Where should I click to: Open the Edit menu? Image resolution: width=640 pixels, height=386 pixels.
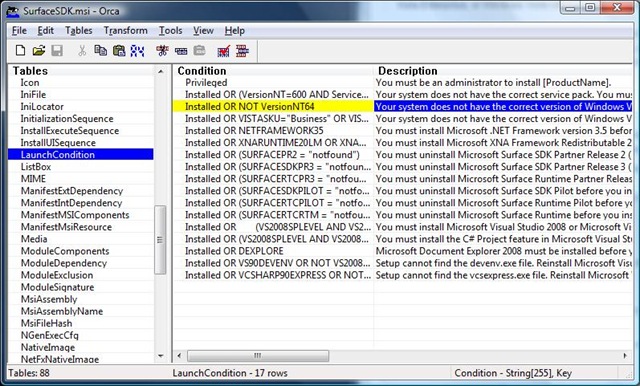[x=45, y=31]
